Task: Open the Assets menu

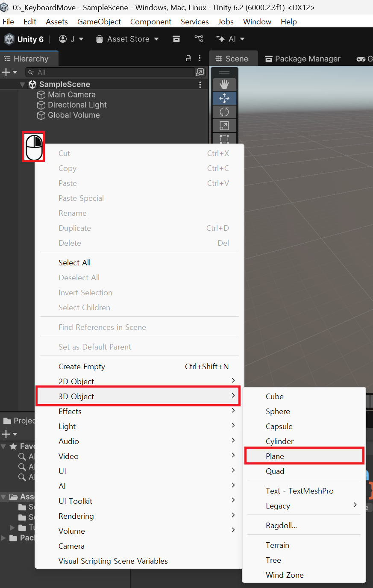Action: [57, 21]
